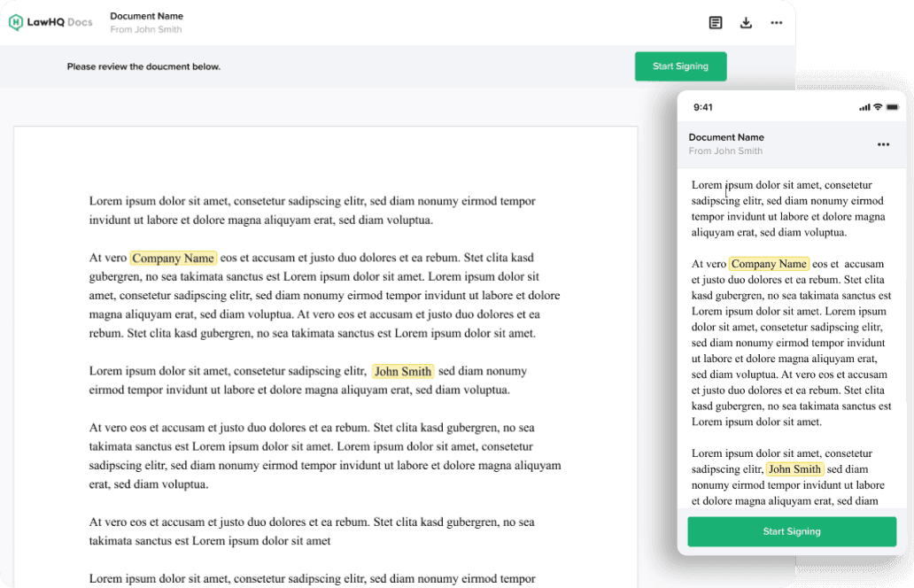The image size is (914, 588).
Task: Download the document using the download icon
Action: [746, 23]
